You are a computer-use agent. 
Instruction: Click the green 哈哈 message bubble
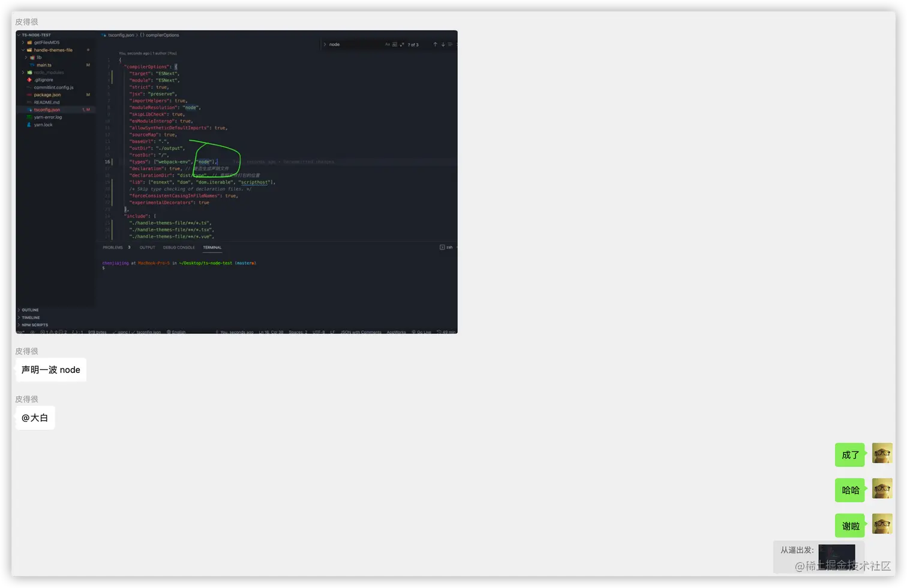coord(850,490)
